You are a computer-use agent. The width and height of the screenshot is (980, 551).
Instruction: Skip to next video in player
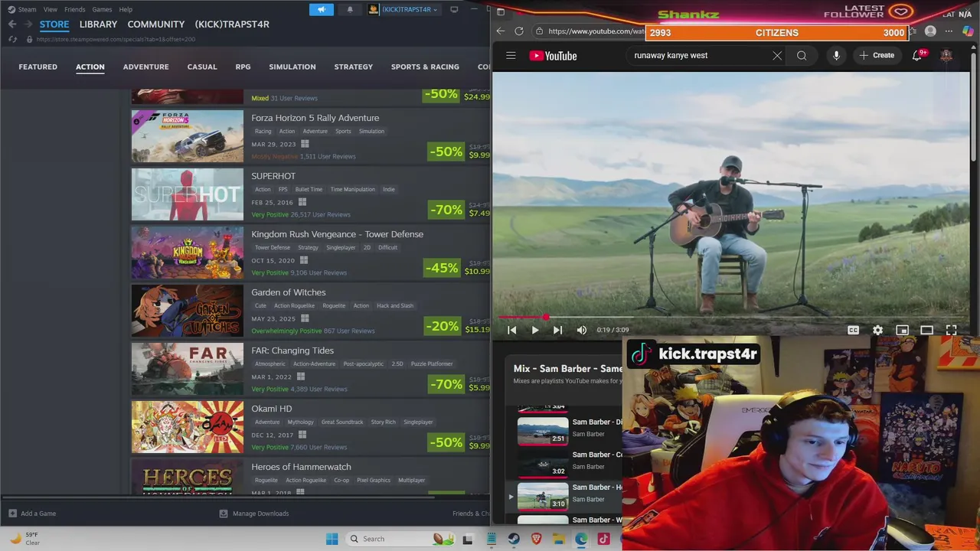[x=557, y=330]
